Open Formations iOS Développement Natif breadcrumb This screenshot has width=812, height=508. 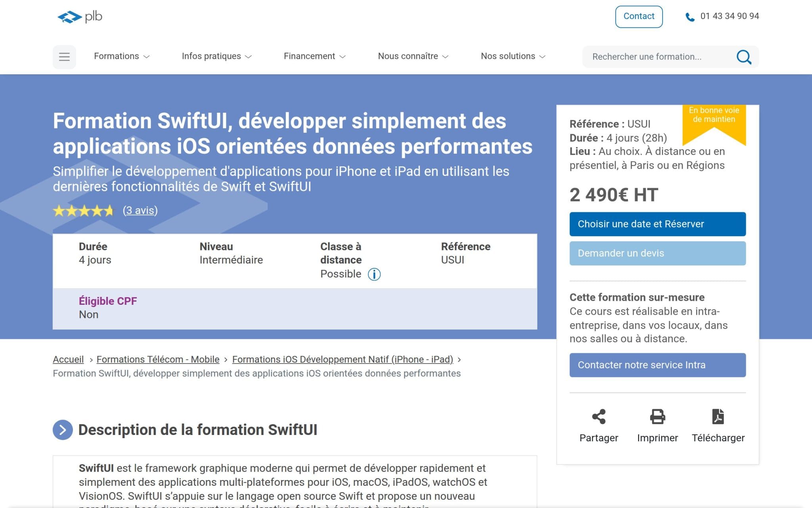click(343, 359)
